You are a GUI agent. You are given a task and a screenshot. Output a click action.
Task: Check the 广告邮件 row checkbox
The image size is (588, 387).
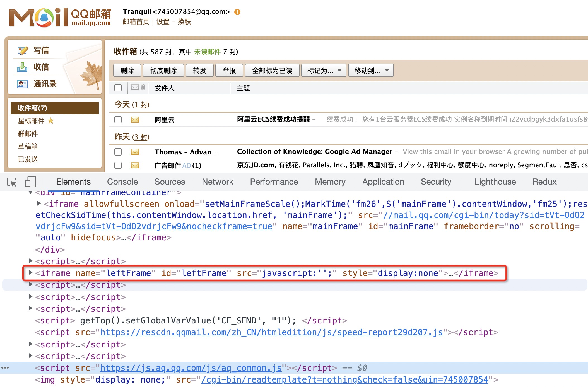click(x=118, y=165)
